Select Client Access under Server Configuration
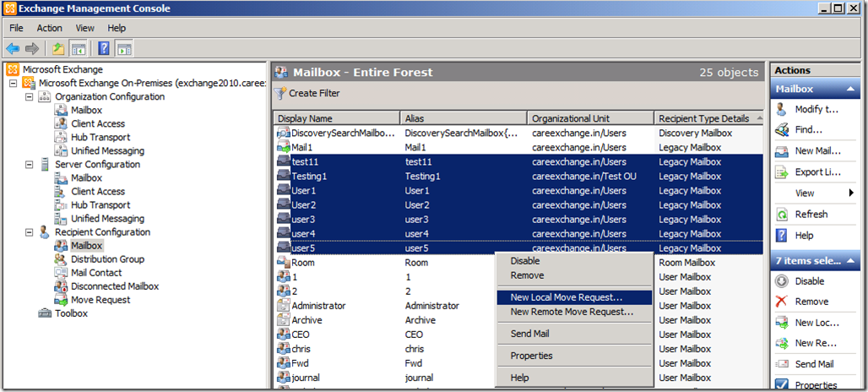Image resolution: width=868 pixels, height=392 pixels. (x=98, y=192)
